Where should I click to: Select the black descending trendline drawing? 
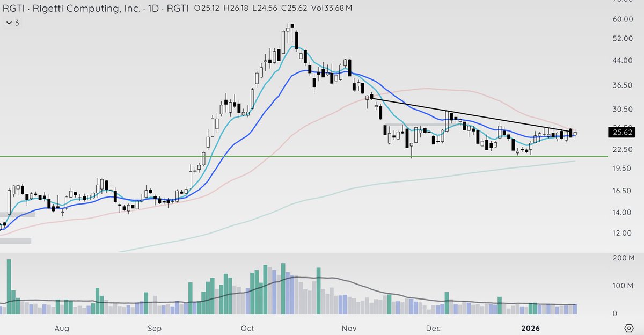tap(471, 114)
